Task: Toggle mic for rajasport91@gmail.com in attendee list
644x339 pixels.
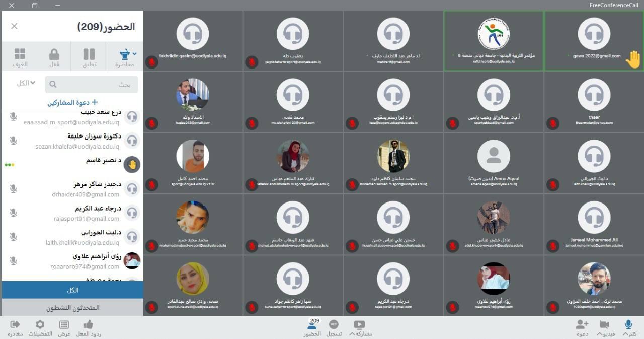Action: coord(14,213)
